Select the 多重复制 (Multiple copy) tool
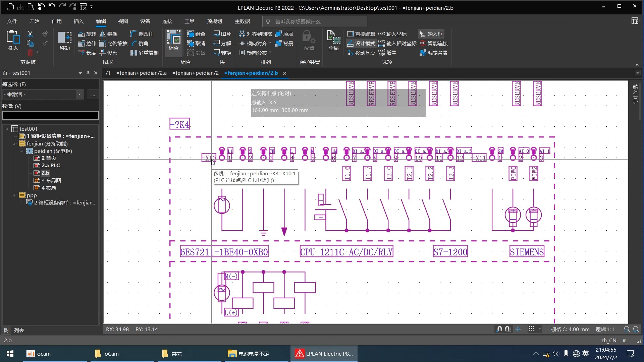Image resolution: width=644 pixels, height=362 pixels. click(145, 53)
